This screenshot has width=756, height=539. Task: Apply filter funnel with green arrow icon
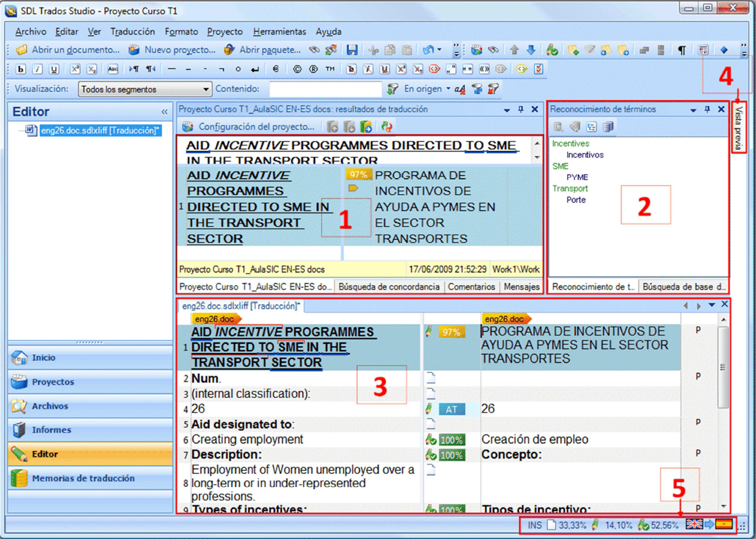coord(393,89)
